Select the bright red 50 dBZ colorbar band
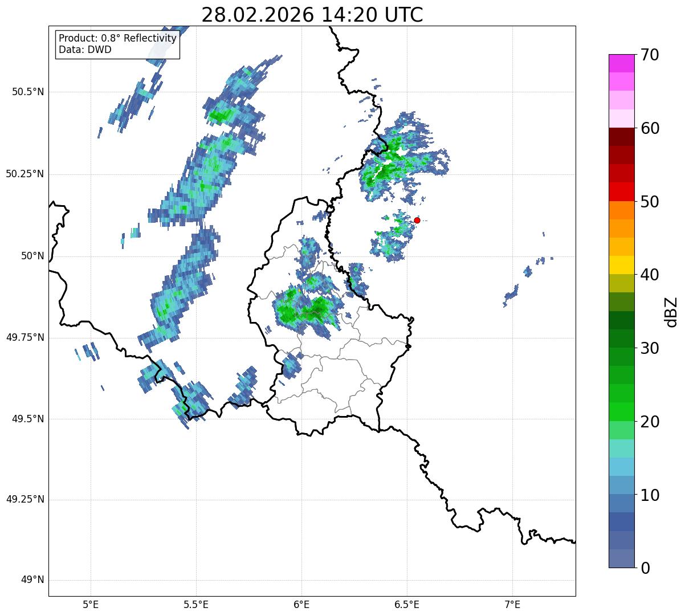The image size is (685, 616). (x=621, y=191)
